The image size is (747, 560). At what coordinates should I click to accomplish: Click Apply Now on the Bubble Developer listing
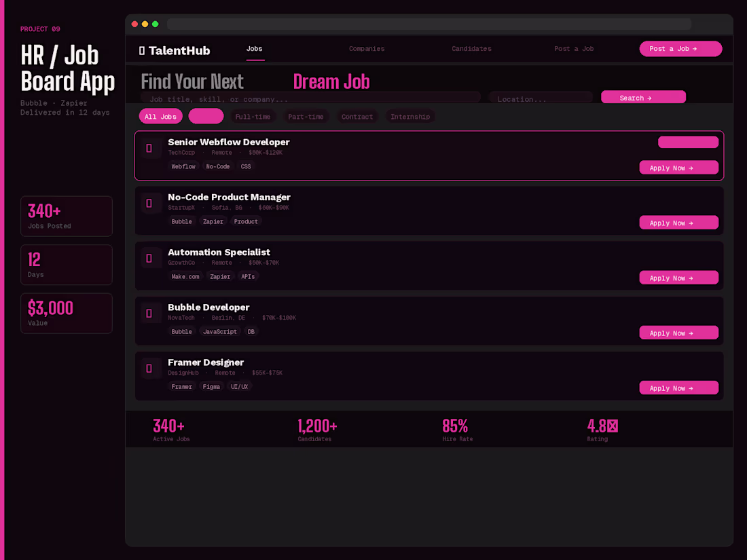(678, 332)
